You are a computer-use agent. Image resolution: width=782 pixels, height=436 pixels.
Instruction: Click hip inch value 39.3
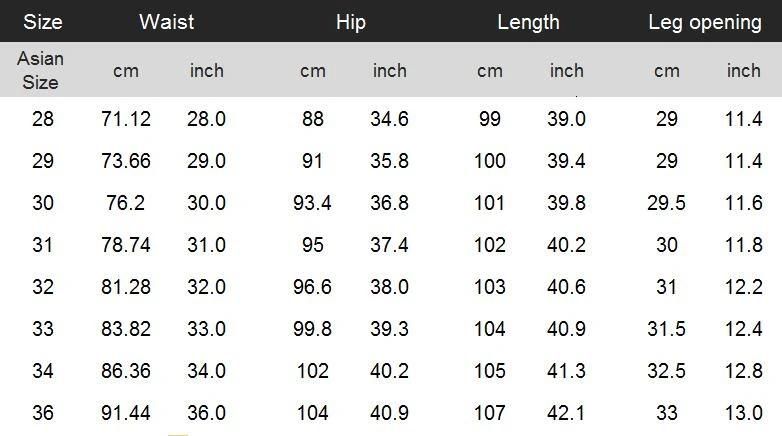[x=389, y=329]
